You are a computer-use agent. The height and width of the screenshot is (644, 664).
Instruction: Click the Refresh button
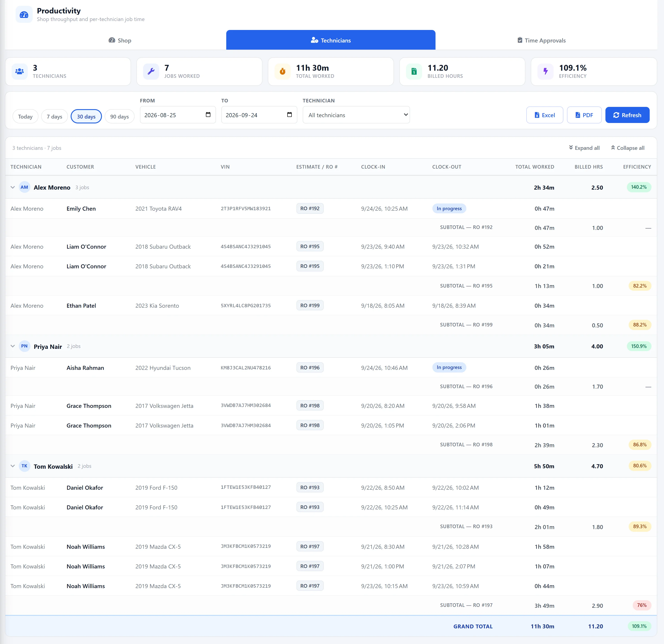627,115
